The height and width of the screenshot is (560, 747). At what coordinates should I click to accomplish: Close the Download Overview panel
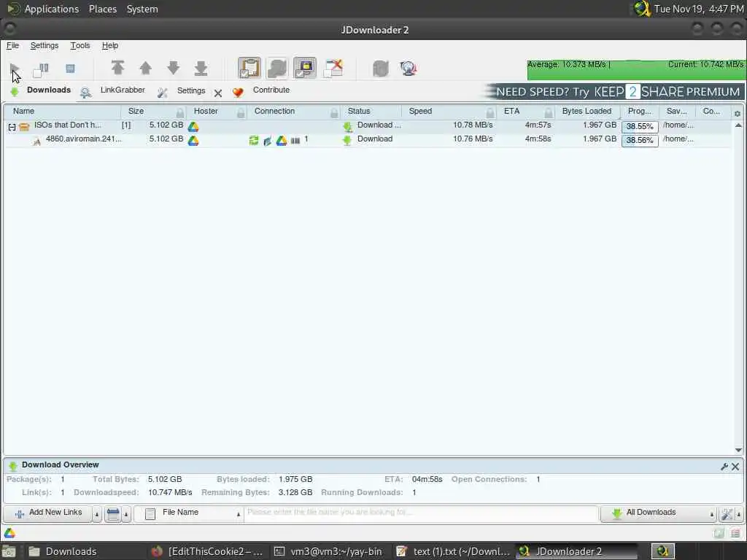[x=735, y=467]
